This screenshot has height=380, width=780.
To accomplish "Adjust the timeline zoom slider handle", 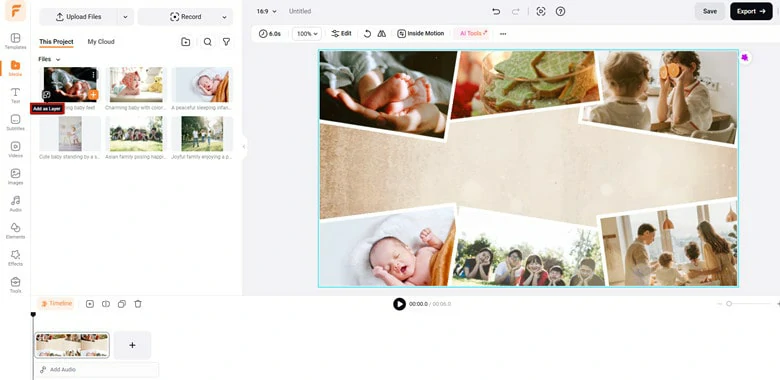I will point(729,303).
